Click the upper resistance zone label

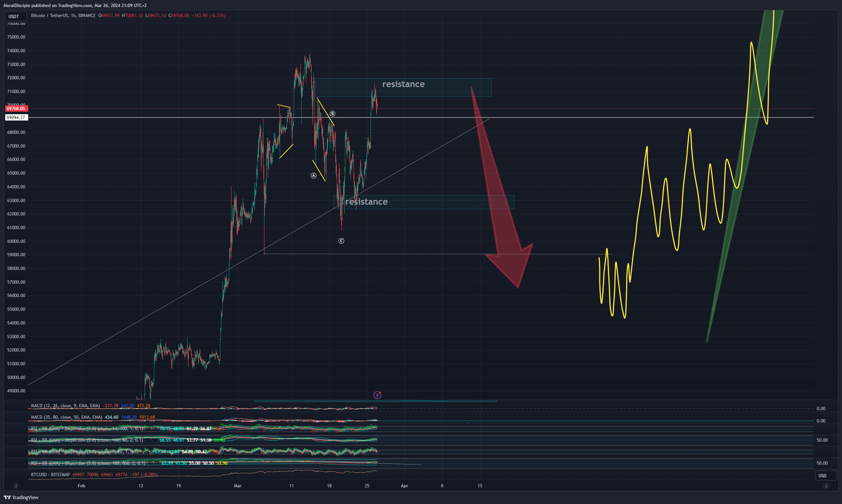click(x=404, y=84)
